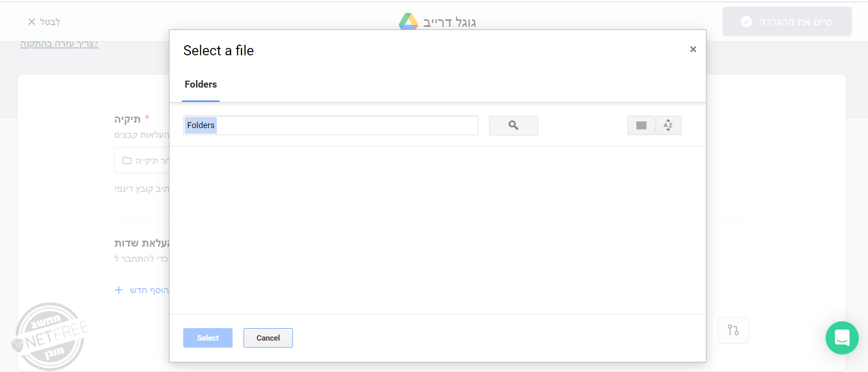The image size is (868, 372).
Task: Click the Google Drive logo icon
Action: click(x=408, y=22)
